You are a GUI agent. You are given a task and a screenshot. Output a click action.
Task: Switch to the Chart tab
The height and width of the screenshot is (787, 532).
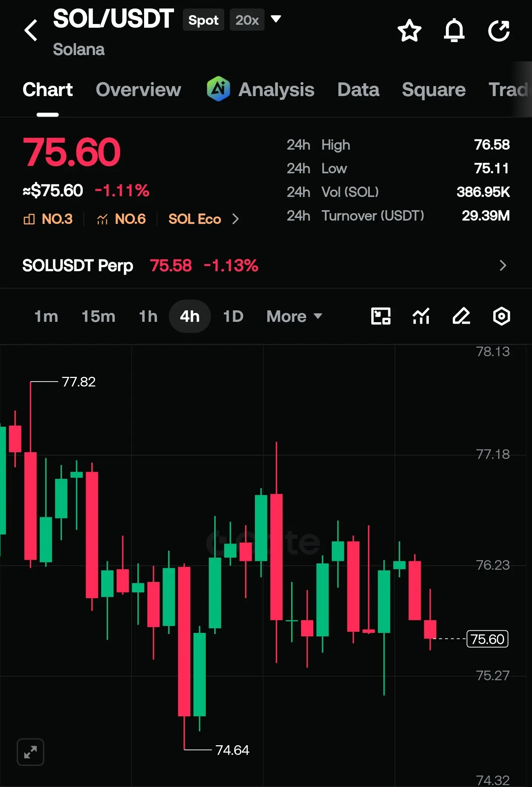click(x=48, y=89)
